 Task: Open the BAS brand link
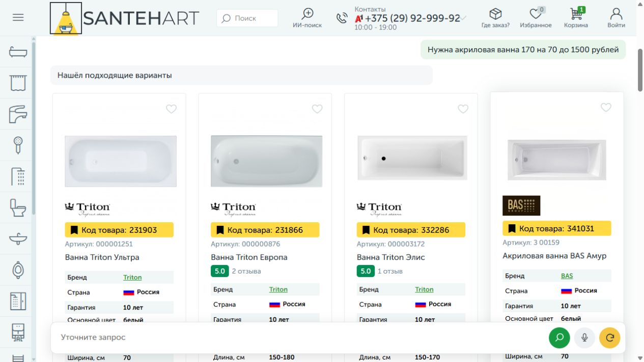pos(567,276)
